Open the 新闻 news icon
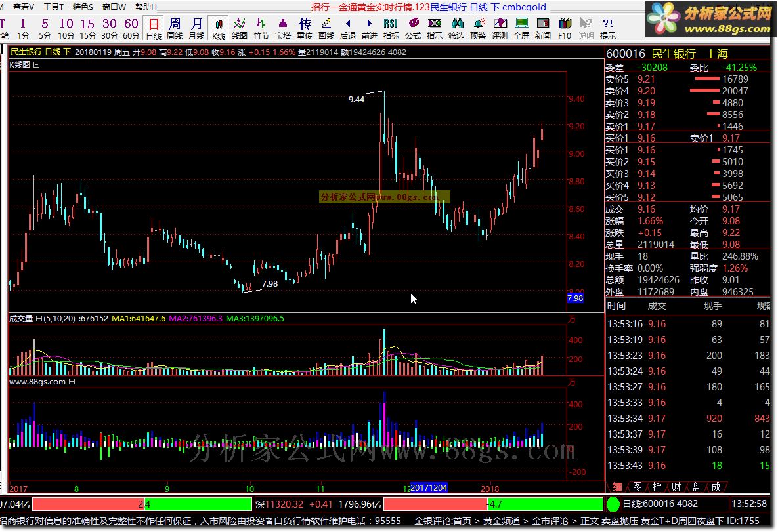 (x=543, y=29)
